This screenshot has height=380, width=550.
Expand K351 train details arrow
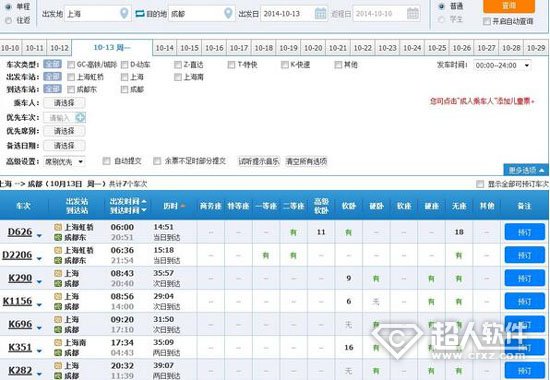[39, 351]
